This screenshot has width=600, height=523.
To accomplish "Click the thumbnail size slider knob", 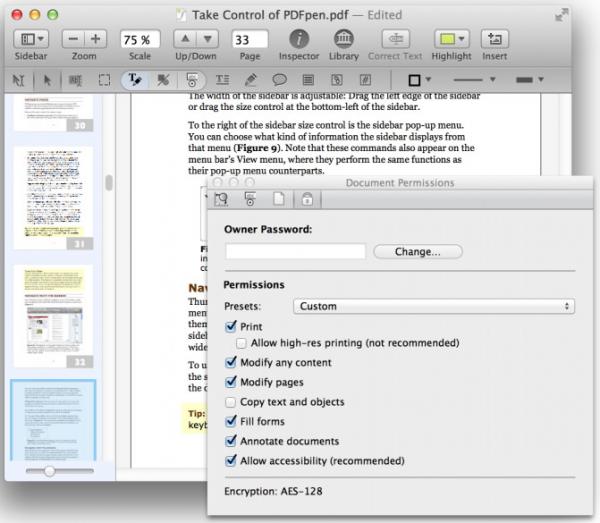I will pos(49,471).
